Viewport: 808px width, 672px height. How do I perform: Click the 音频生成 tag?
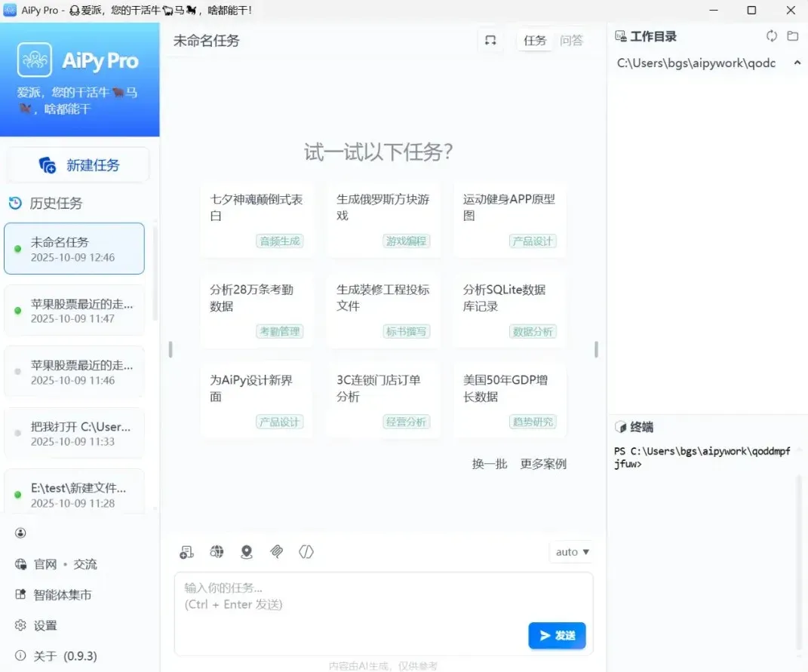[x=280, y=241]
